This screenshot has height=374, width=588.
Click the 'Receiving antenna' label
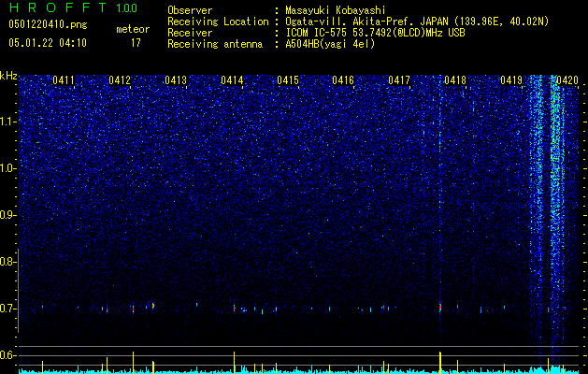coord(215,44)
